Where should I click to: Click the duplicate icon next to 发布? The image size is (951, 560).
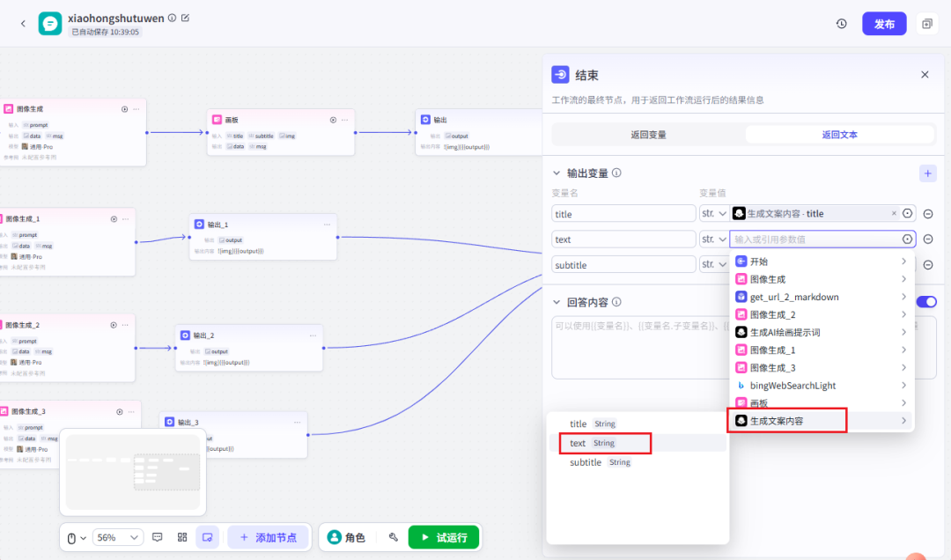pyautogui.click(x=926, y=24)
